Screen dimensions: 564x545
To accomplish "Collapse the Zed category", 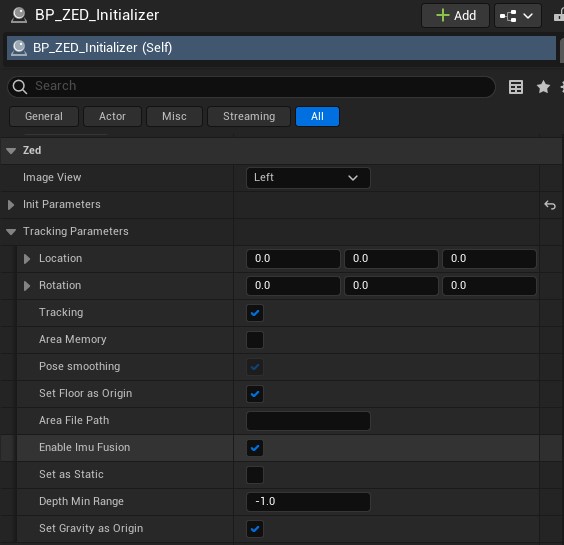I will 11,151.
